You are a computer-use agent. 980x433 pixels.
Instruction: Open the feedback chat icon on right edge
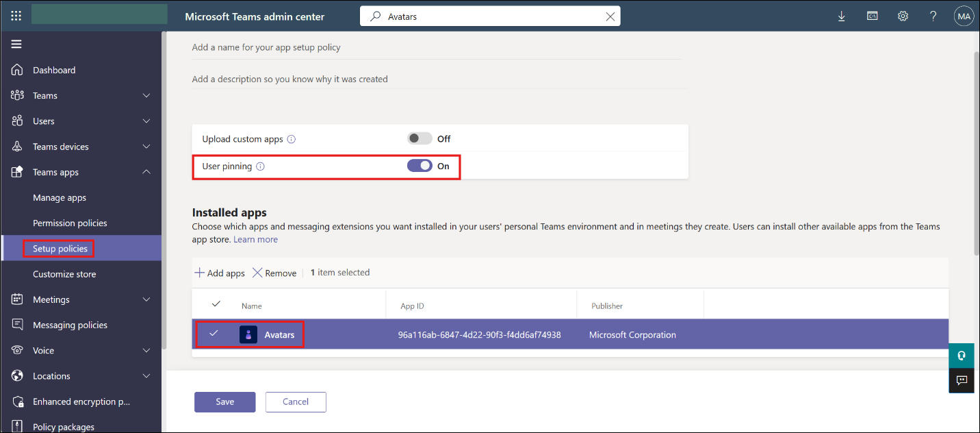tap(962, 380)
